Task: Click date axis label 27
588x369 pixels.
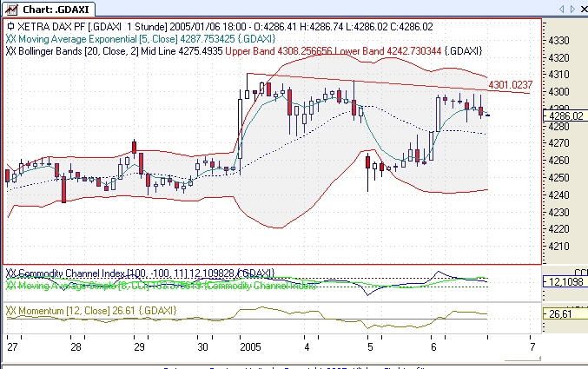Action: 12,347
